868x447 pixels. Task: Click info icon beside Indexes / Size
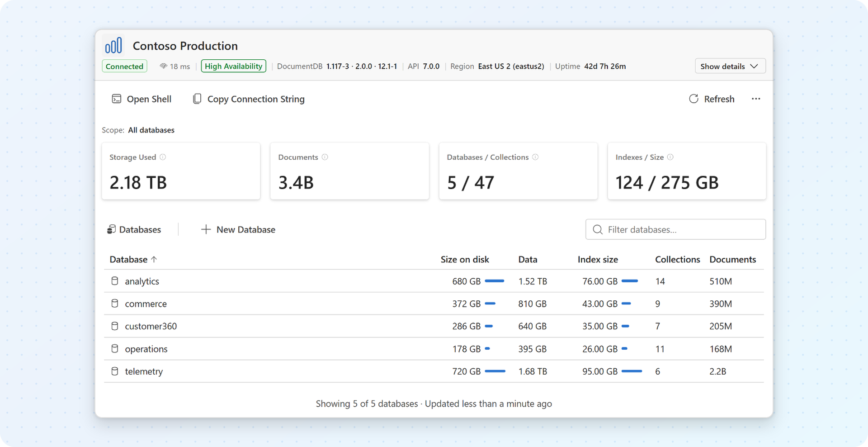pos(670,157)
